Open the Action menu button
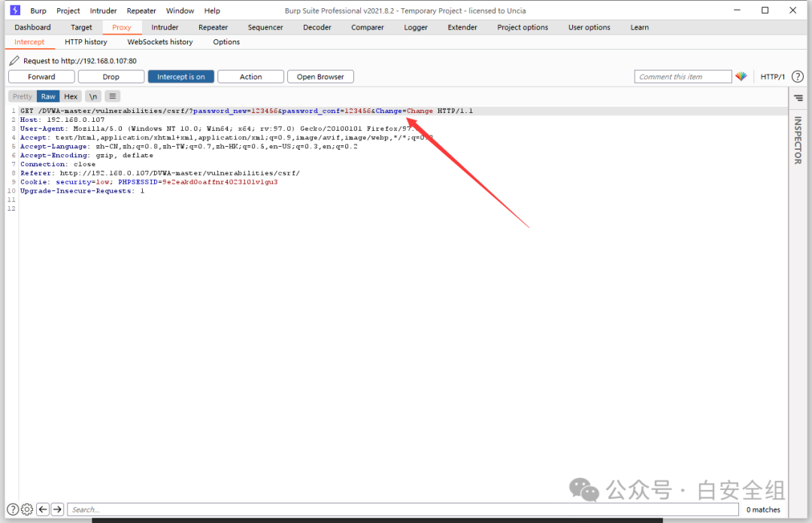This screenshot has height=523, width=812. tap(250, 77)
